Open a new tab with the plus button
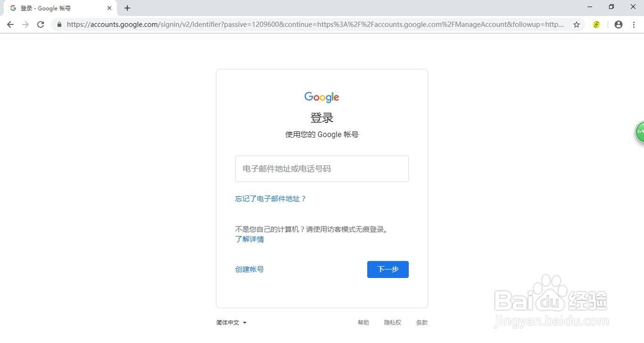644x343 pixels. (128, 8)
